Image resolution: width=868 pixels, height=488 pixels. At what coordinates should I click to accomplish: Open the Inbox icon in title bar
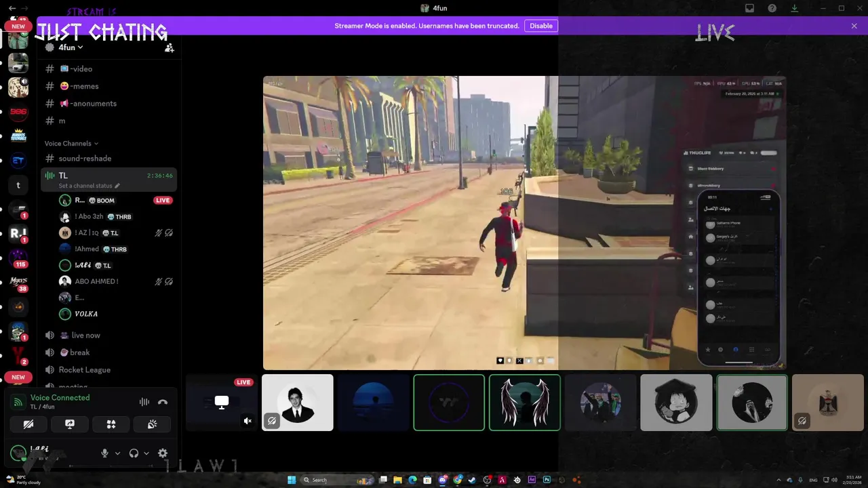tap(749, 8)
